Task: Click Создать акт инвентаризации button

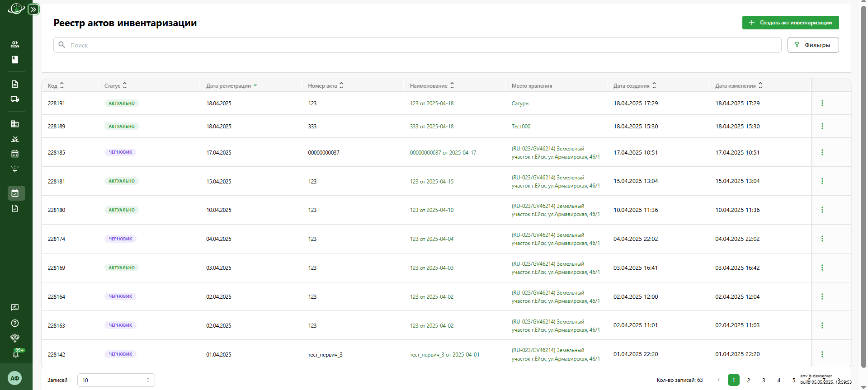Action: pyautogui.click(x=790, y=23)
